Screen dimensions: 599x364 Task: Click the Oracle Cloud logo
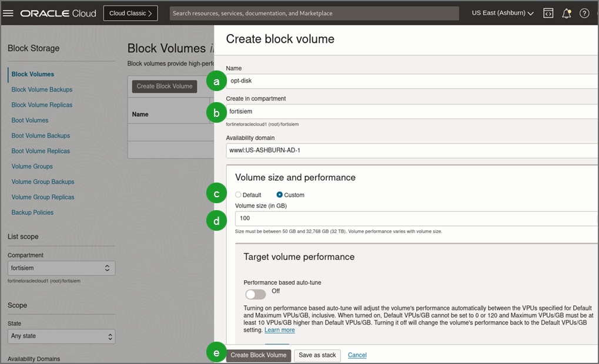tap(57, 12)
